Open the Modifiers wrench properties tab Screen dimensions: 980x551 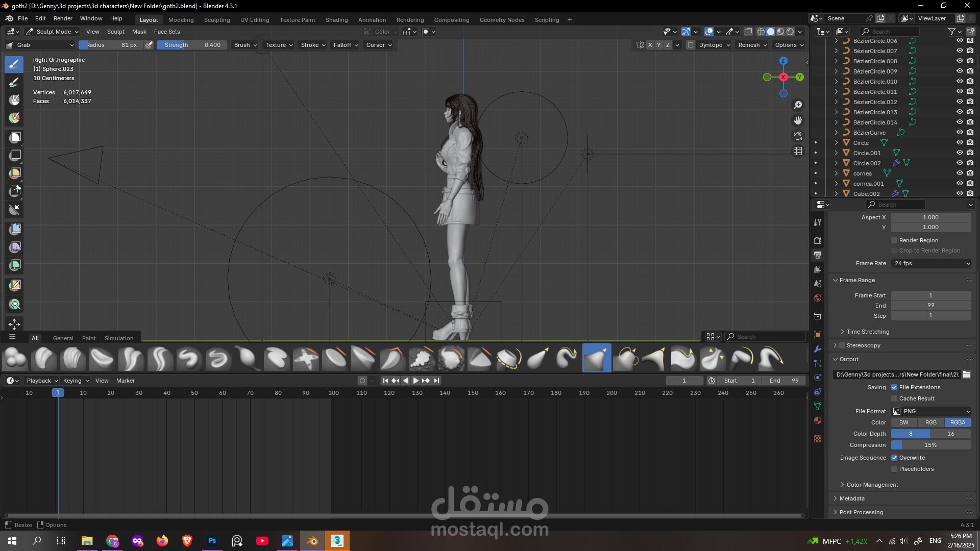coord(818,349)
